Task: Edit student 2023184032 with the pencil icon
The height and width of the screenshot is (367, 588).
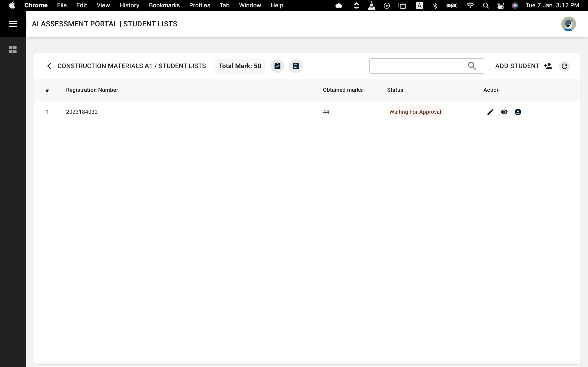Action: pos(490,112)
